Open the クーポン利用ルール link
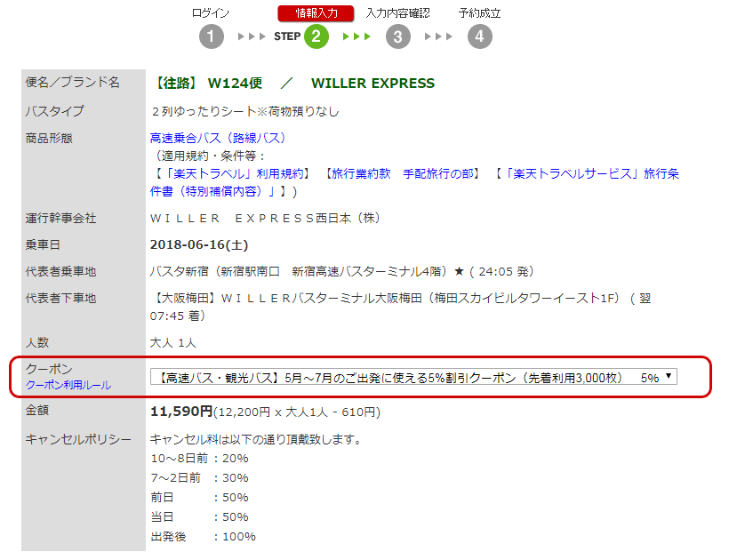This screenshot has width=729, height=560. point(68,385)
